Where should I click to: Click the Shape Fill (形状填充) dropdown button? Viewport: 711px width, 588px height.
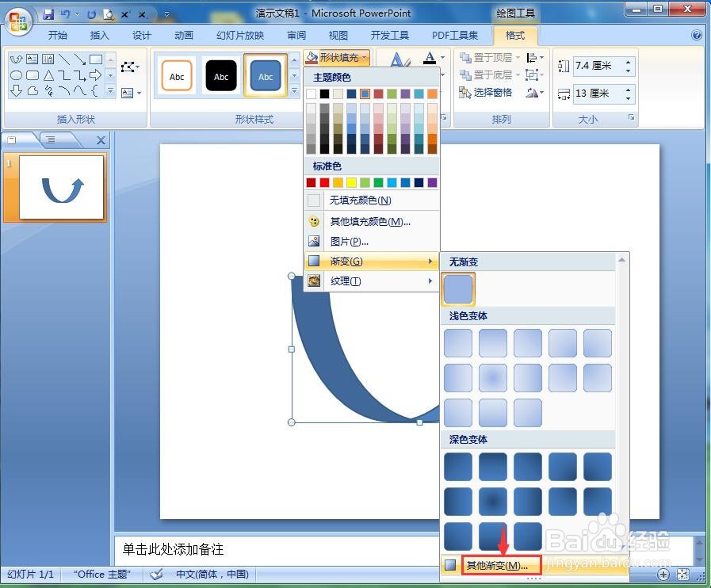click(337, 58)
